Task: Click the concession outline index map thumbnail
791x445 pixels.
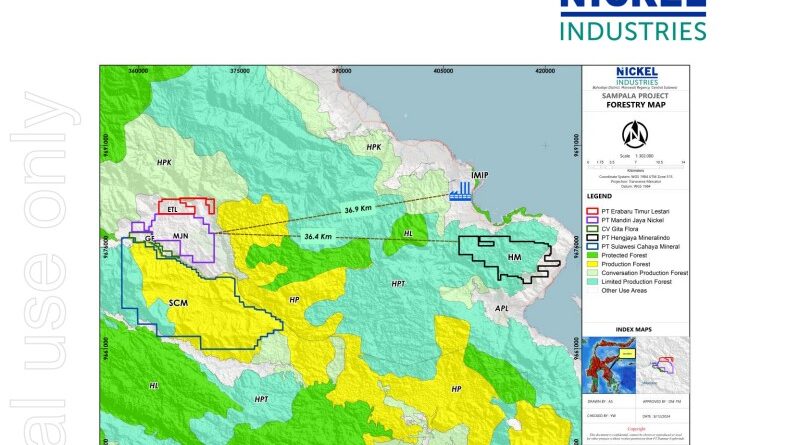Action: [x=663, y=365]
